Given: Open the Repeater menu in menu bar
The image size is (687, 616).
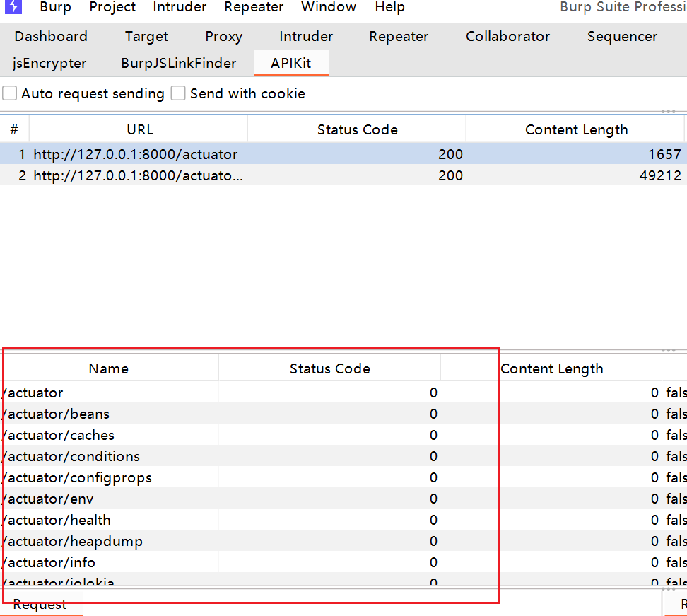Looking at the screenshot, I should pyautogui.click(x=254, y=7).
